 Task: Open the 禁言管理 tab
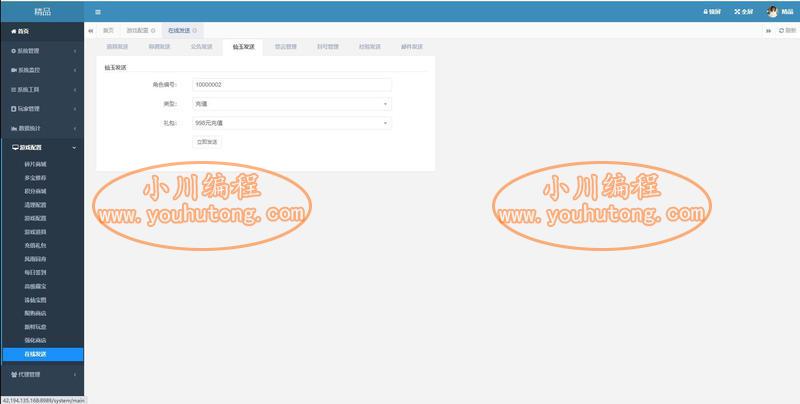coord(286,47)
